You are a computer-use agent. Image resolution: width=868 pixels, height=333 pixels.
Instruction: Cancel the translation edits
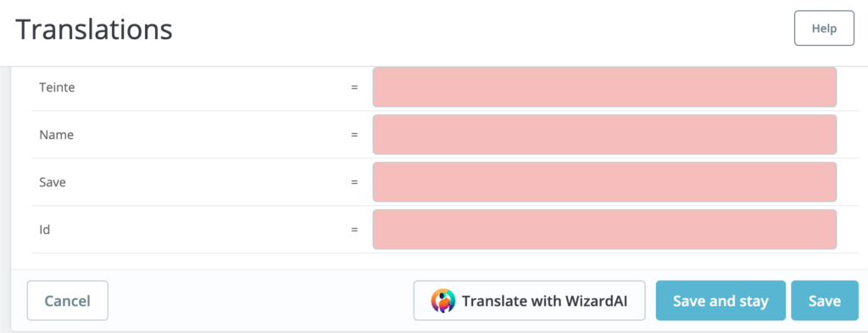[x=68, y=300]
